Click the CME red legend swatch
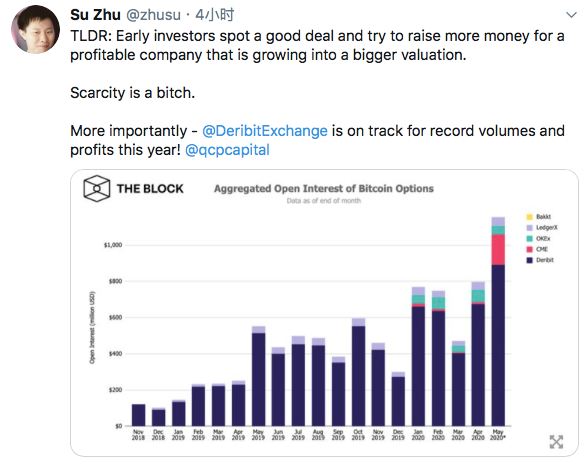The image size is (585, 462). point(529,249)
